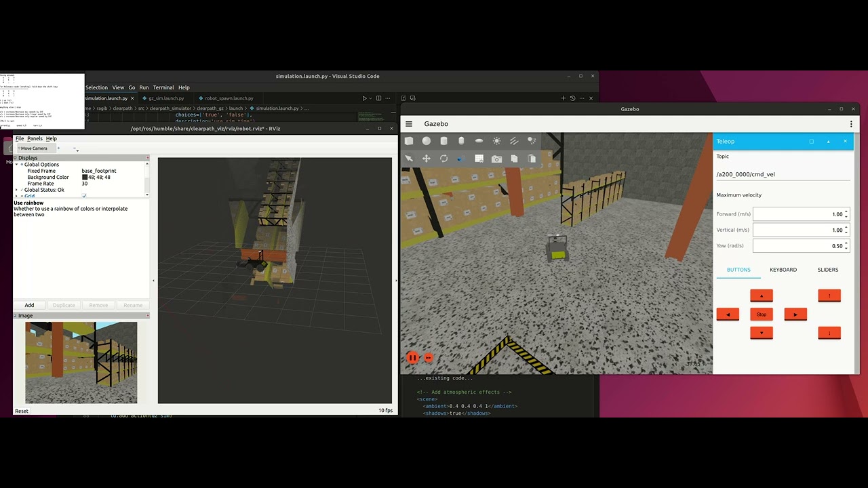Increase the Forward velocity stepper

[x=846, y=212]
